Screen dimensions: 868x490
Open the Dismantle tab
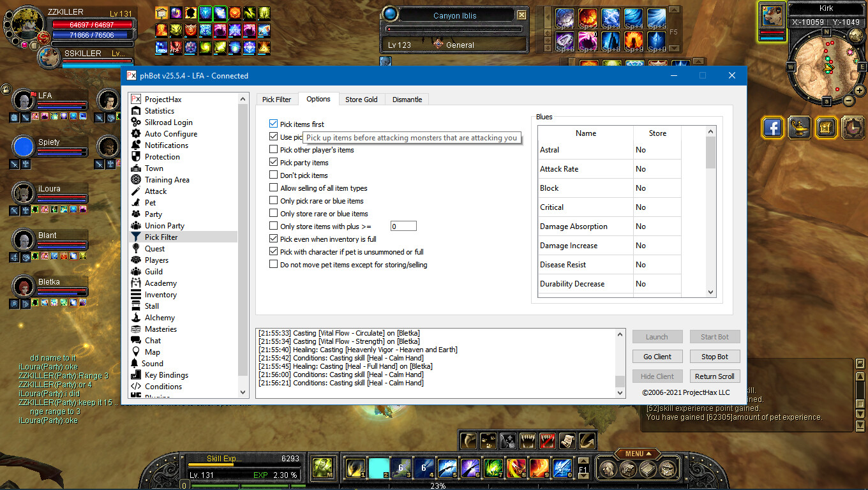pos(407,100)
